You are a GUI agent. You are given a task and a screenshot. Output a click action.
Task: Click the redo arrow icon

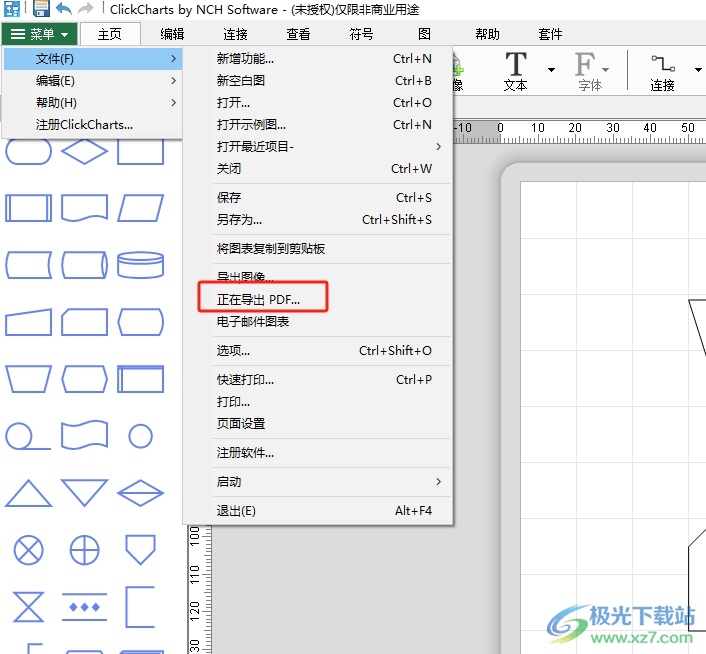point(85,8)
